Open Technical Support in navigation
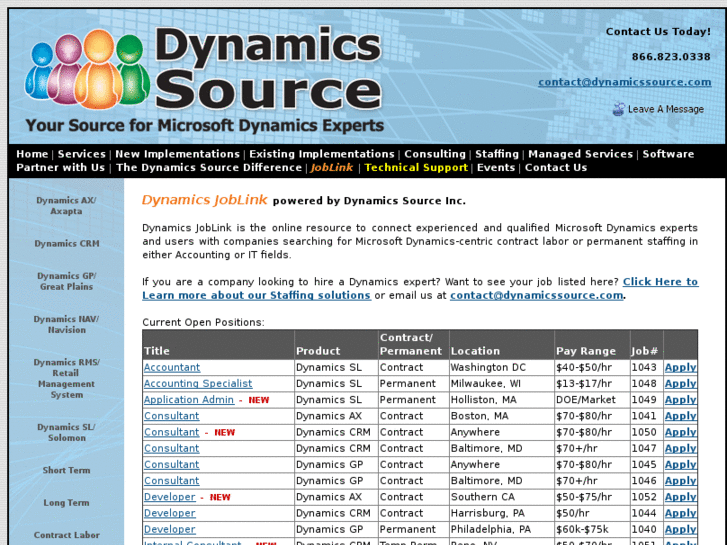The height and width of the screenshot is (545, 727). coord(416,167)
